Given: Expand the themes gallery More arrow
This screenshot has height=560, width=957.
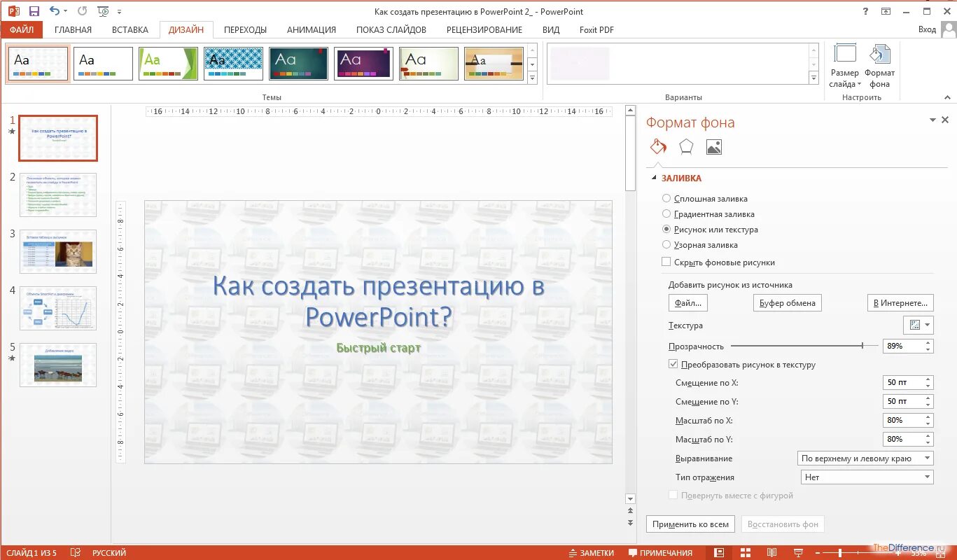Looking at the screenshot, I should coord(532,78).
